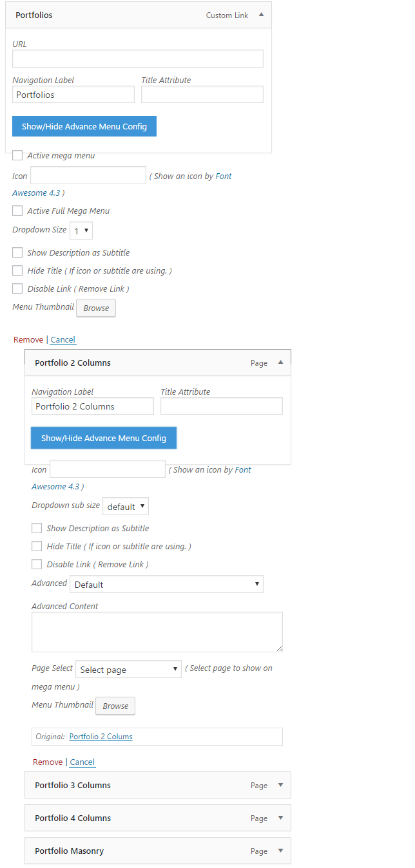Enable the Active mega menu checkbox

17,155
